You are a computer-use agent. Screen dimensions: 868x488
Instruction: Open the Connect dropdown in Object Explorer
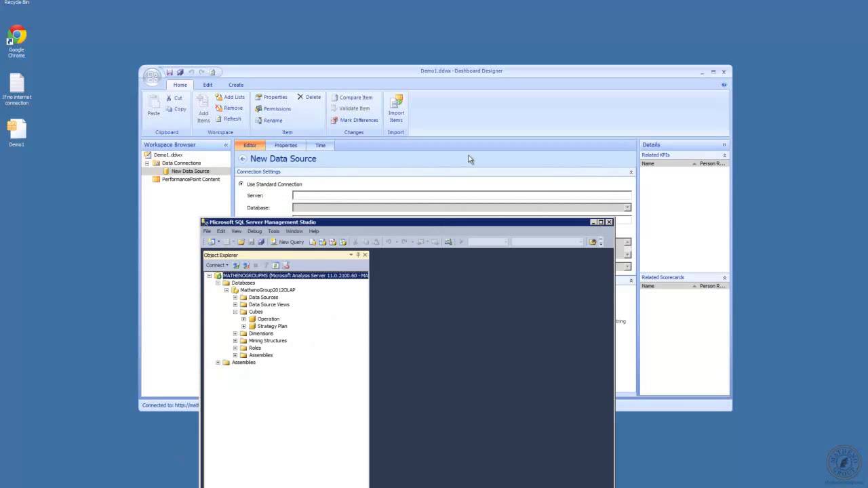pyautogui.click(x=217, y=266)
